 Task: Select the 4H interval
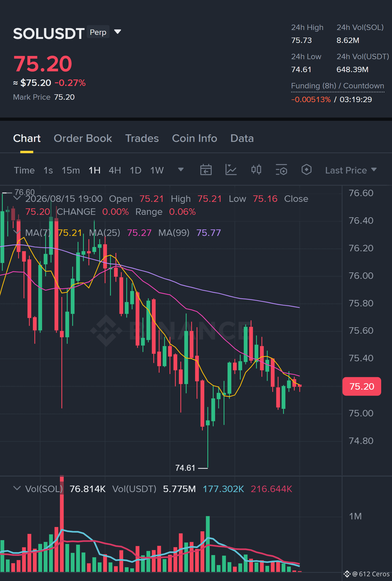(115, 170)
